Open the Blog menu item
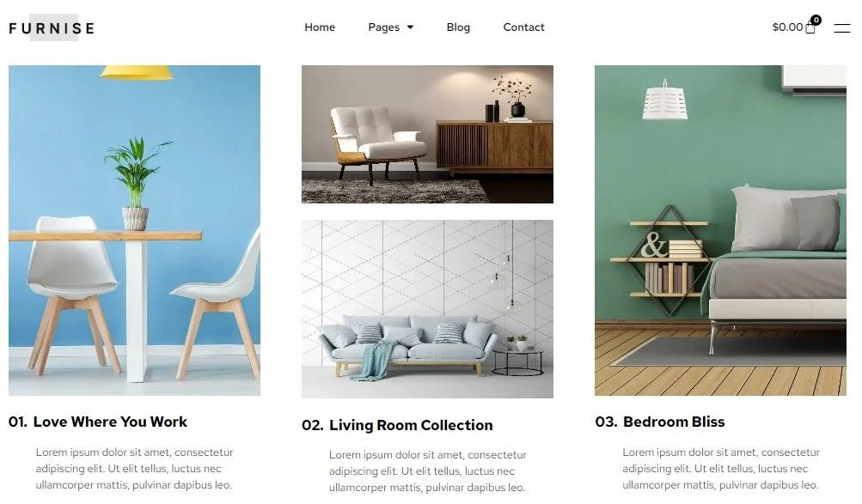862x504 pixels. pyautogui.click(x=458, y=27)
